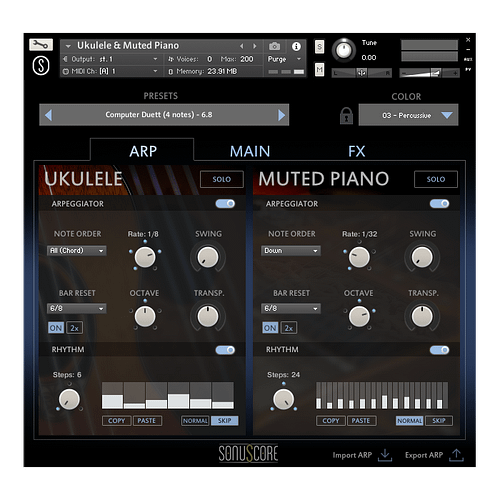
Task: Click the camera snapshot icon
Action: pyautogui.click(x=274, y=46)
